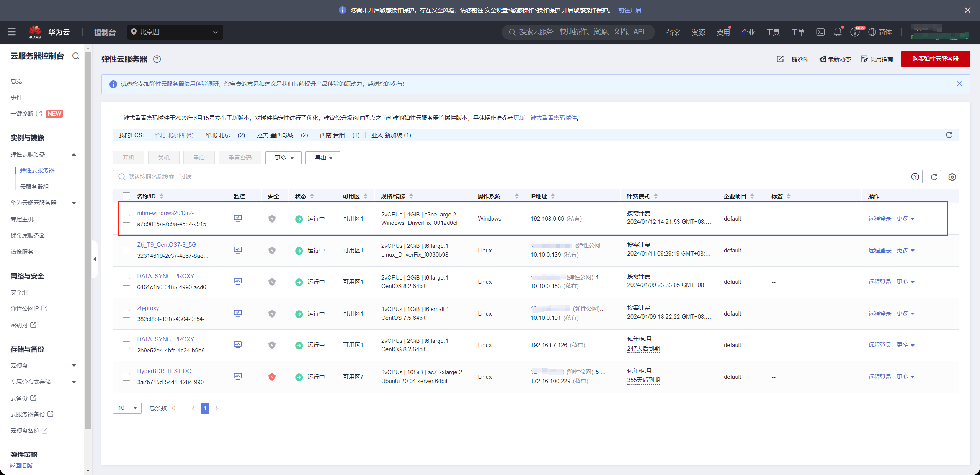Open the 更多 batch actions dropdown
This screenshot has width=980, height=475.
point(283,158)
